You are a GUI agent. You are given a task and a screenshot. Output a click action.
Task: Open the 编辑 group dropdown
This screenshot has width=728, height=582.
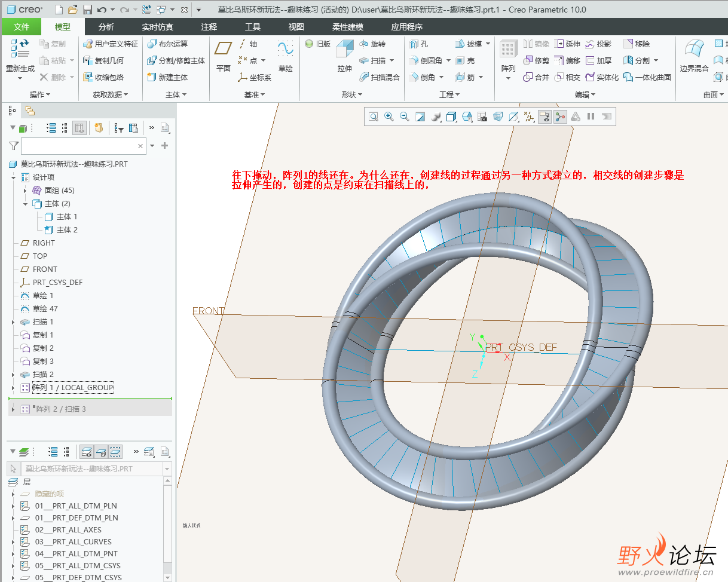(585, 94)
